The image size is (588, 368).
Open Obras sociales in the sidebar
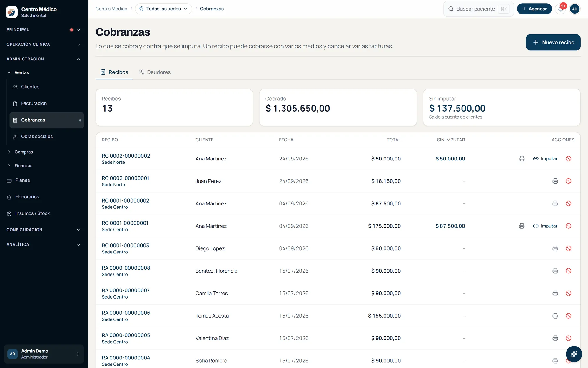tap(47, 137)
